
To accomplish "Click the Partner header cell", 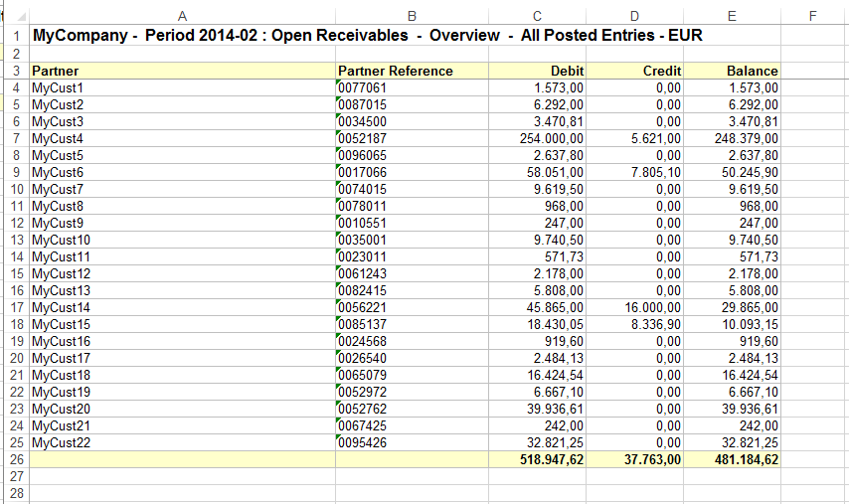I will pyautogui.click(x=182, y=71).
